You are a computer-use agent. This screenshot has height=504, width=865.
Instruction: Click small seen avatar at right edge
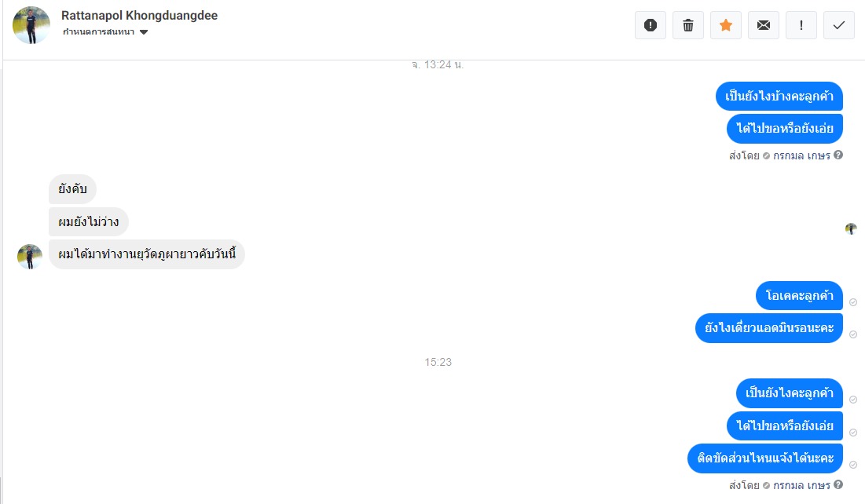point(851,228)
